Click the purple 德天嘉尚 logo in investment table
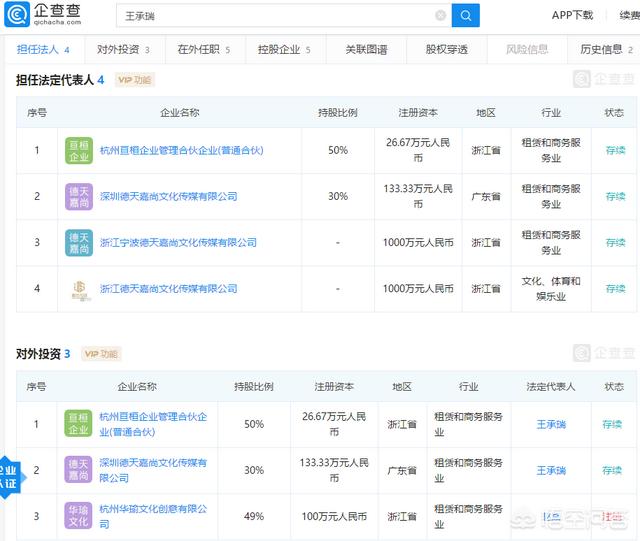The height and width of the screenshot is (541, 640). pos(78,470)
